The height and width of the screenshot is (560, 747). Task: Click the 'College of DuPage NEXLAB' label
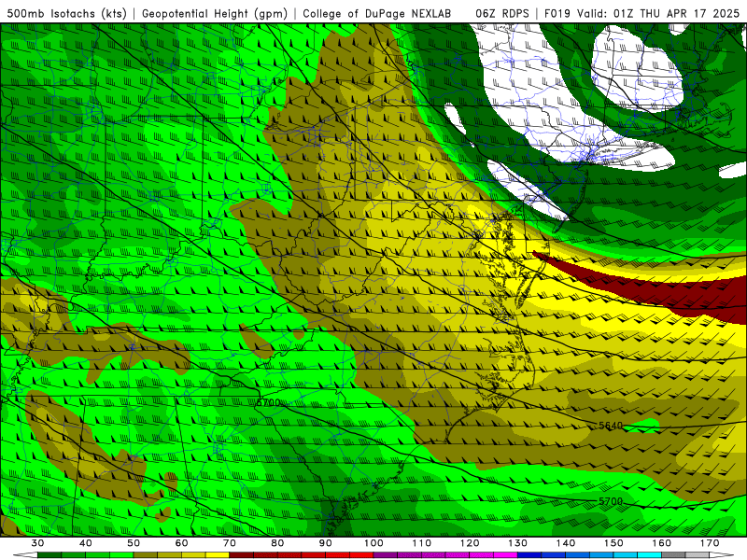(376, 13)
